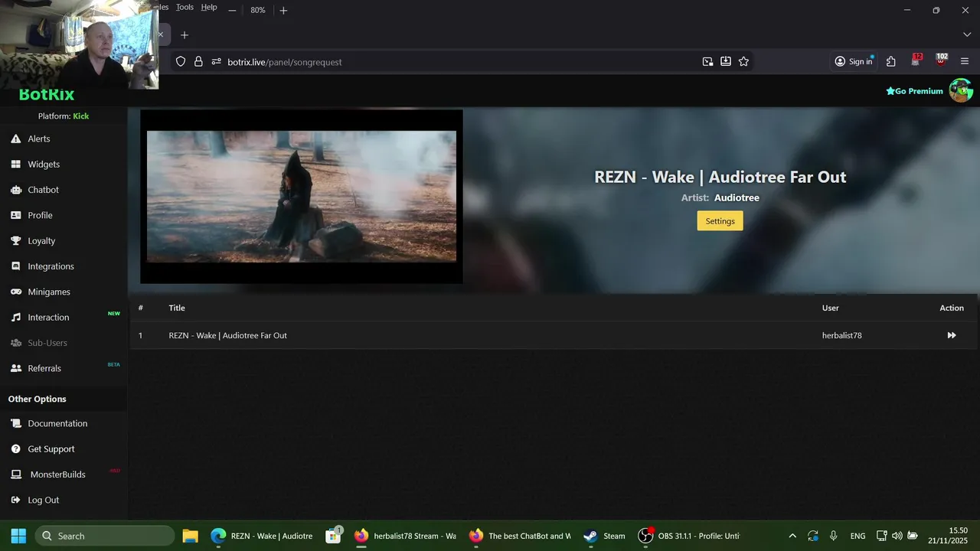
Task: Open Minigames in the sidebar
Action: point(49,292)
